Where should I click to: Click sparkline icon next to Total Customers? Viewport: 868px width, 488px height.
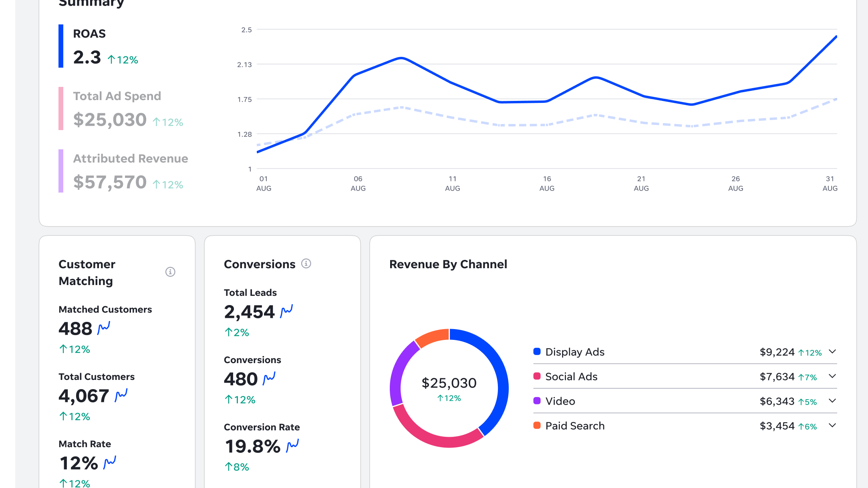[121, 396]
